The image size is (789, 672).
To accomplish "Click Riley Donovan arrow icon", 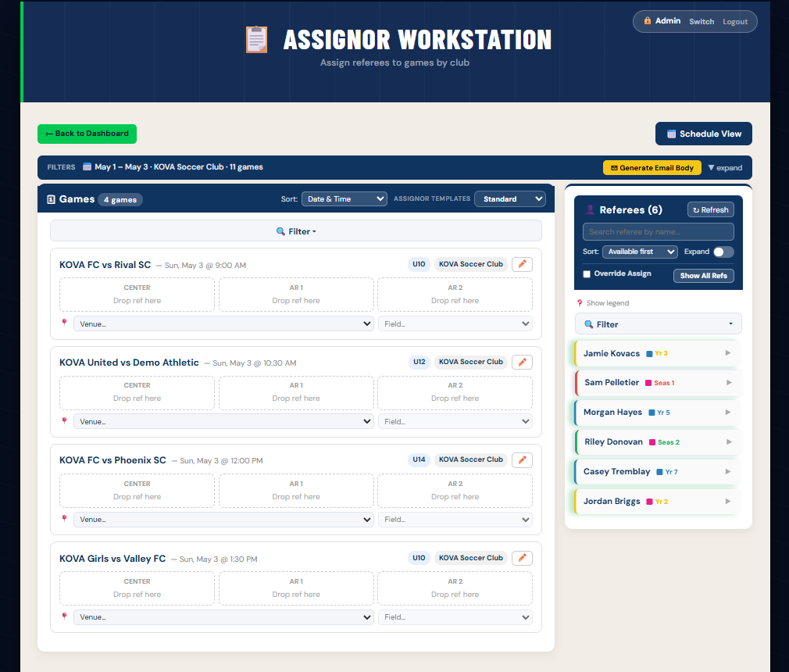I will (729, 442).
